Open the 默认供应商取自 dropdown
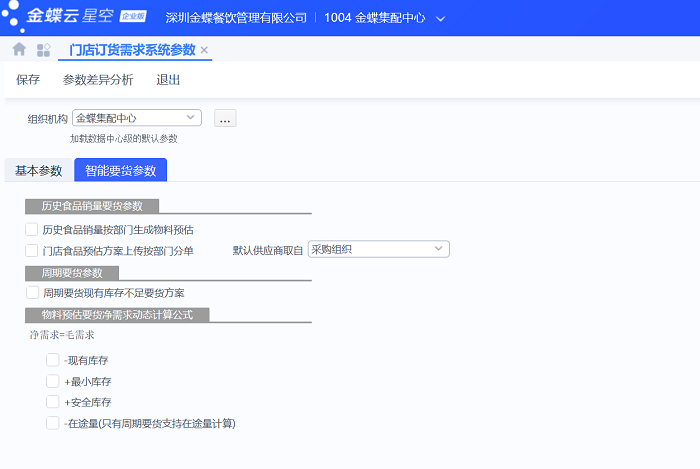 coord(439,249)
